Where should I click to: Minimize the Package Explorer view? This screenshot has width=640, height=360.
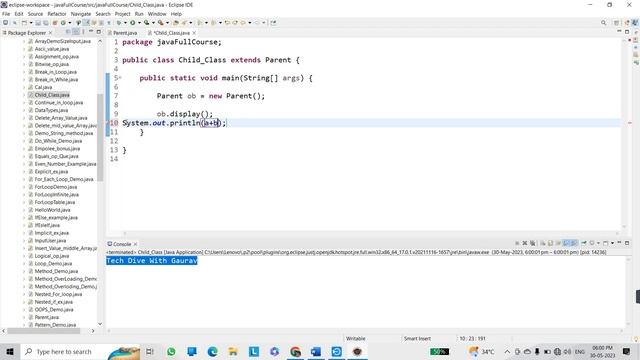pos(91,31)
